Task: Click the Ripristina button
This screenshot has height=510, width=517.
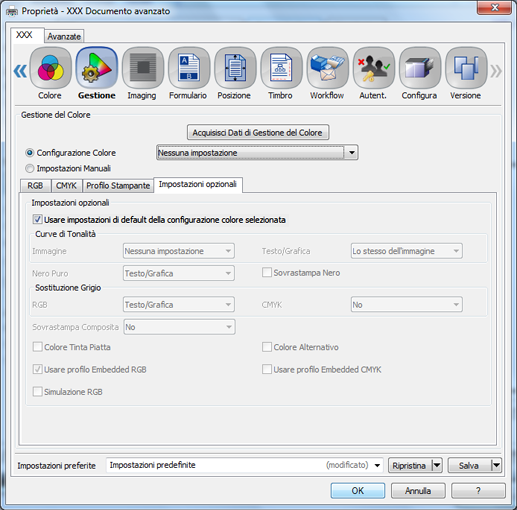Action: (x=410, y=465)
